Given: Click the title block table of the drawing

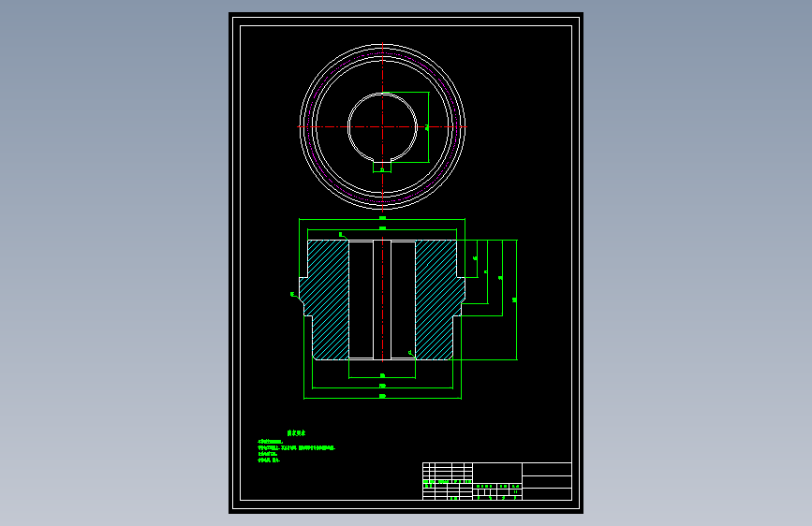Looking at the screenshot, I should 497,481.
